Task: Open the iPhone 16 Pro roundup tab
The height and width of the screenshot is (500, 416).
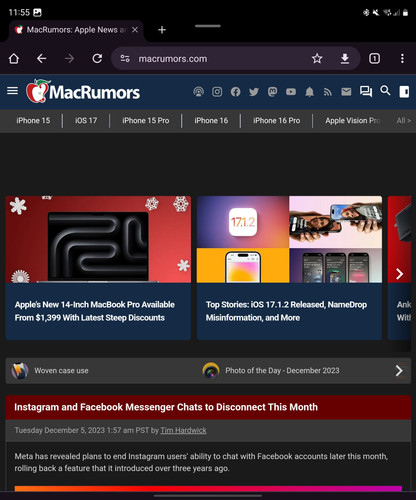Action: tap(277, 121)
